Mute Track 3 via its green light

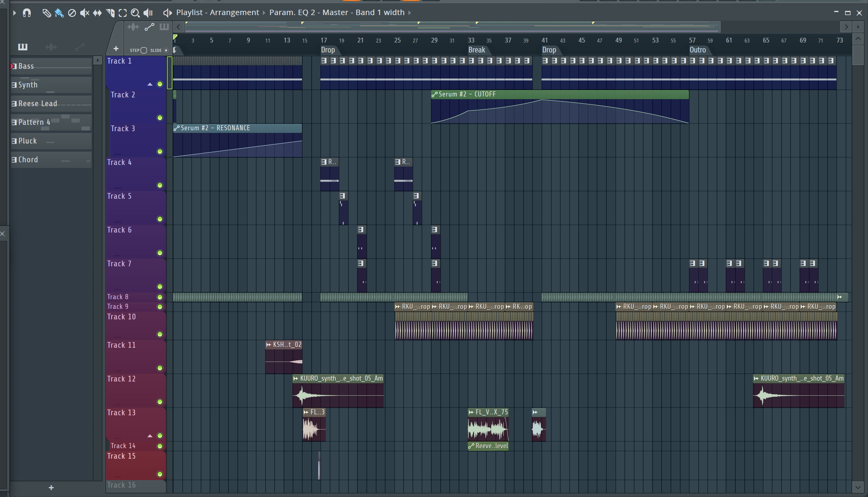160,152
